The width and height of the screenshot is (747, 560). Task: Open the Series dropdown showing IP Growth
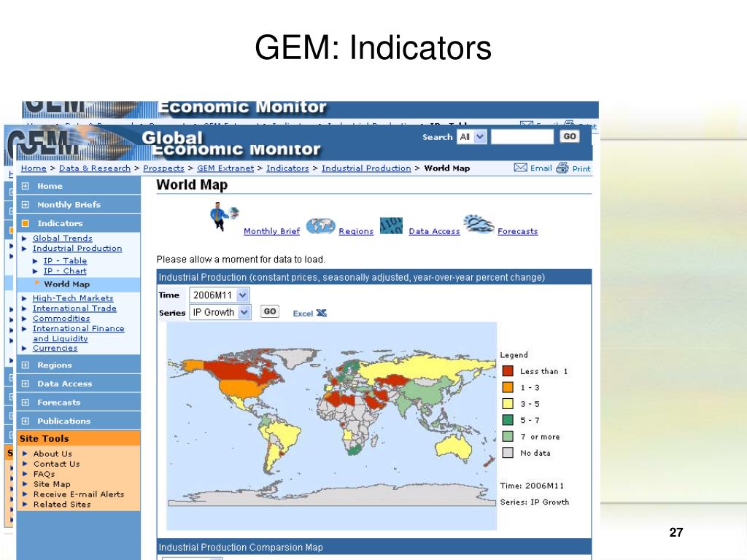[220, 312]
